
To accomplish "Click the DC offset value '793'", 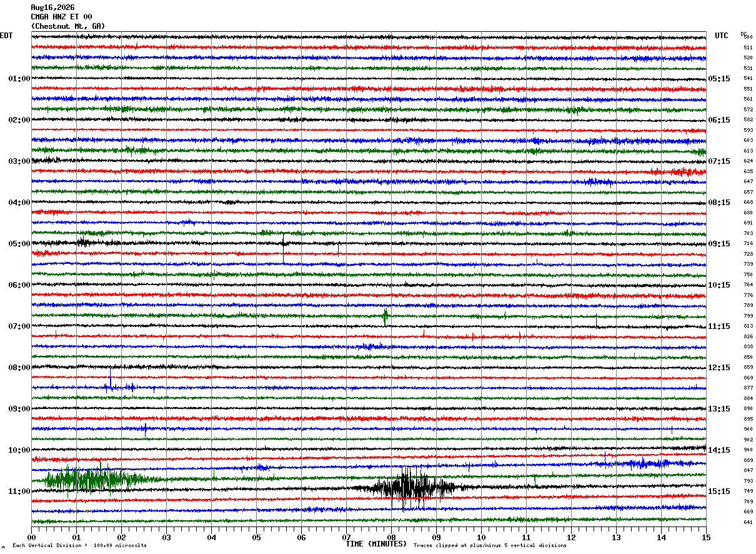I will coord(748,481).
